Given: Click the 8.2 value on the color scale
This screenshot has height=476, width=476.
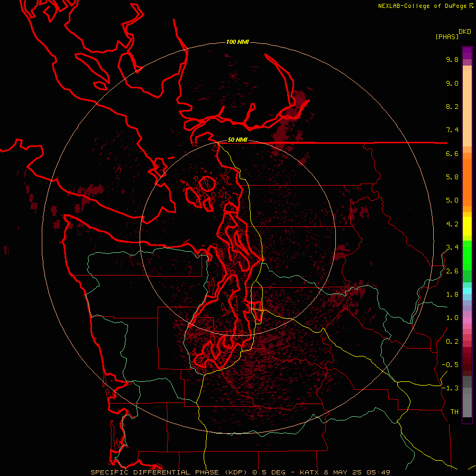Looking at the screenshot, I should tap(452, 106).
